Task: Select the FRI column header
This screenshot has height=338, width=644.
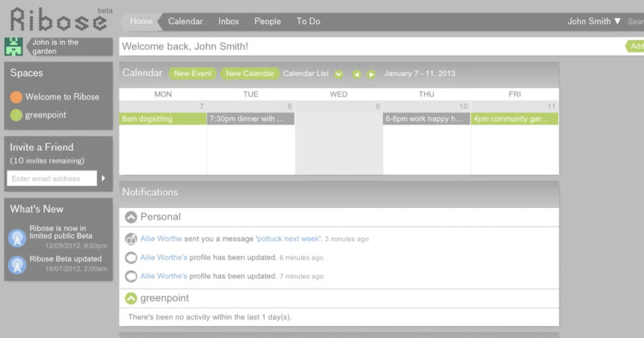Action: [515, 94]
